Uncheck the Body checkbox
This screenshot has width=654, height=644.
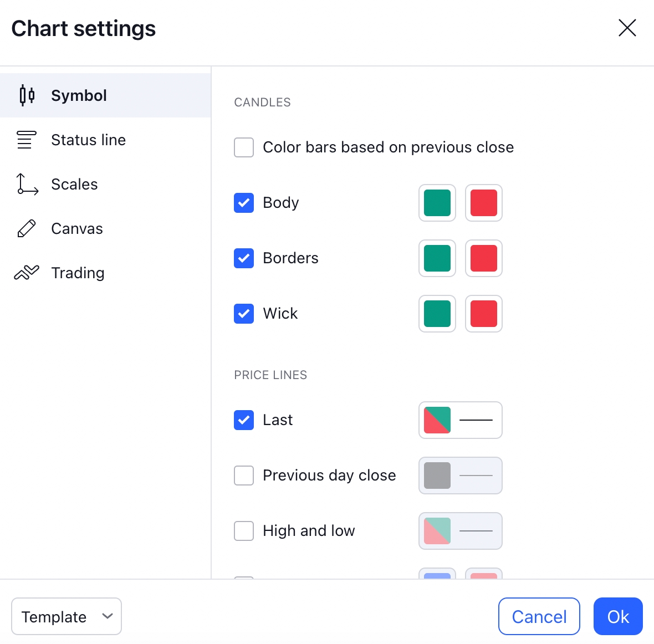244,203
